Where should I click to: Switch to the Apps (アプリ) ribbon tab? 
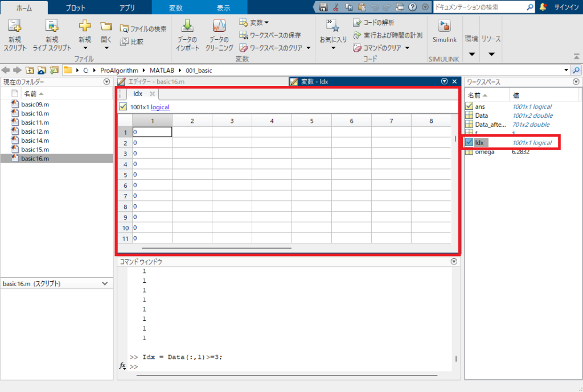(x=128, y=8)
